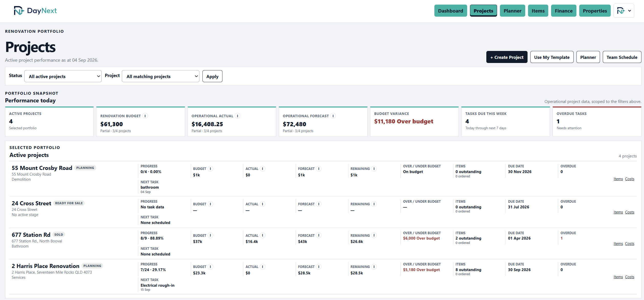Click the Planner button beside templates
Viewport: 644px width, 300px height.
[x=588, y=57]
